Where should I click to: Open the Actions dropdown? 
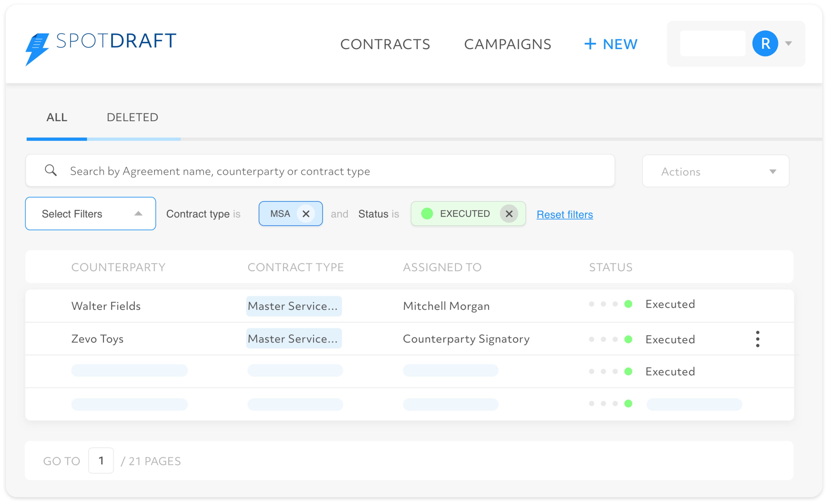pyautogui.click(x=715, y=171)
